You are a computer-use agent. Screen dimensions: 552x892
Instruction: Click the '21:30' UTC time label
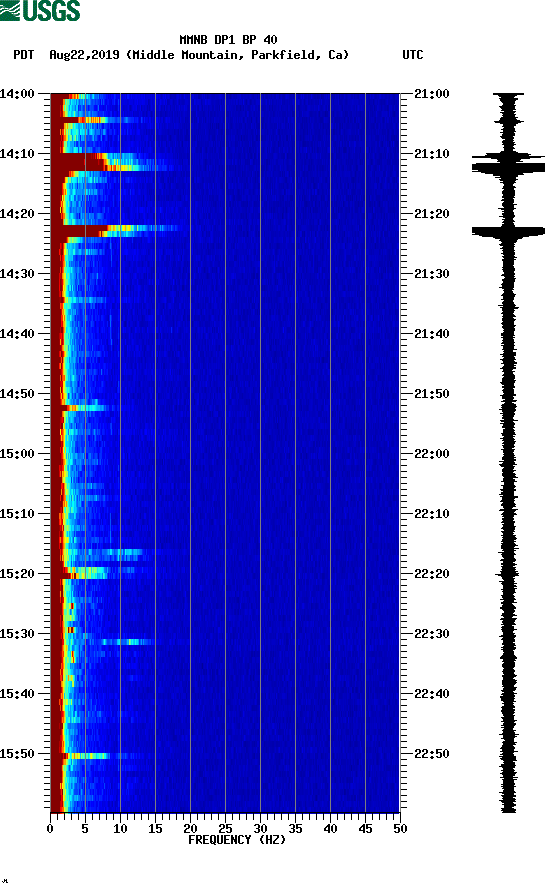(x=432, y=274)
